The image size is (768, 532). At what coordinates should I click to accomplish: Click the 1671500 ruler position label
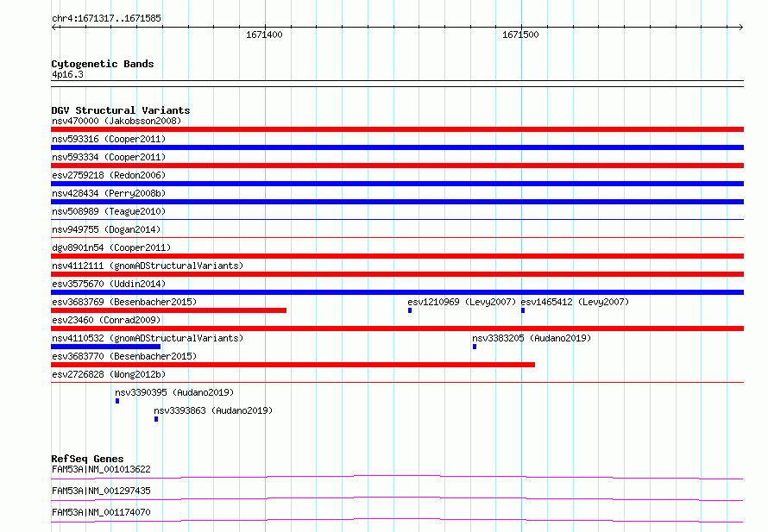[x=520, y=34]
